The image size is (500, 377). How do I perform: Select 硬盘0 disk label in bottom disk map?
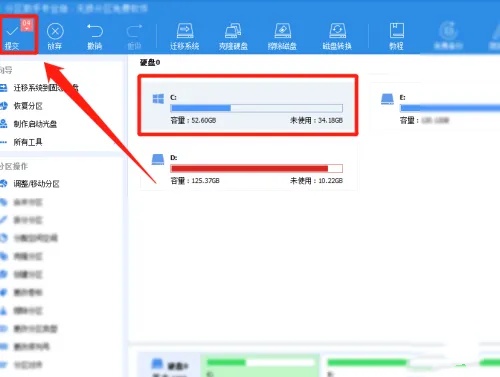point(169,366)
